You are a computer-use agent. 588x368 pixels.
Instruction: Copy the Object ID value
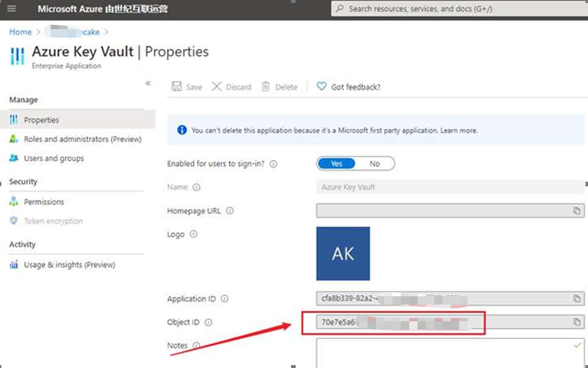[577, 322]
